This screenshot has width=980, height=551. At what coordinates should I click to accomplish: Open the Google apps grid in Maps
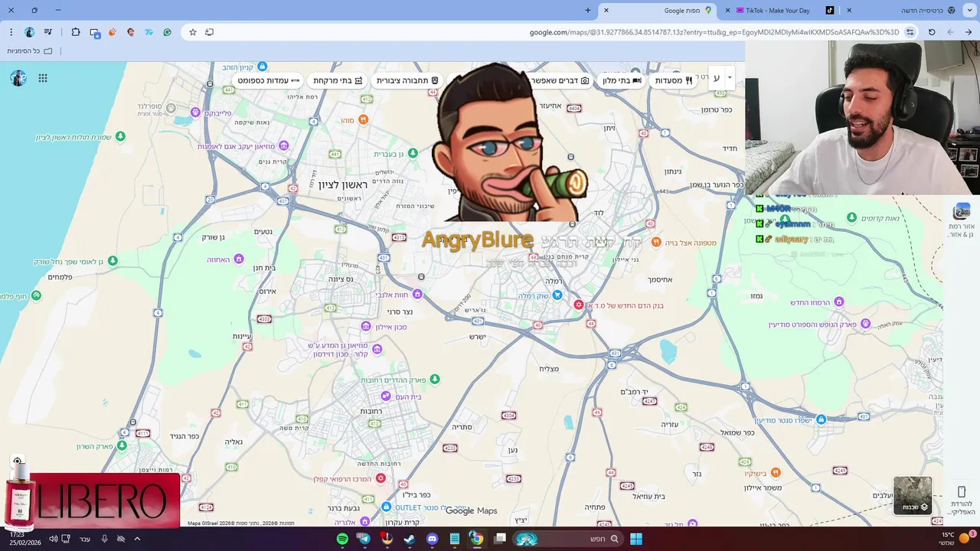[x=43, y=78]
